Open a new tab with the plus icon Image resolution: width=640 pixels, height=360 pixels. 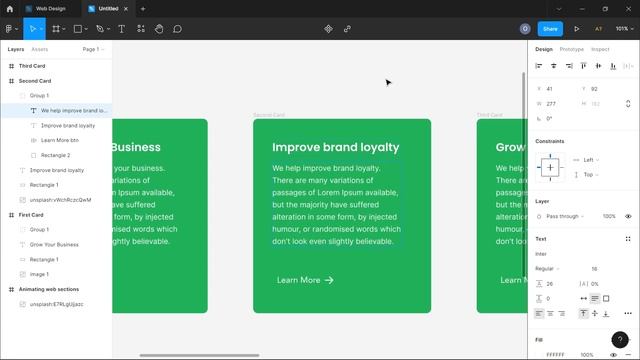click(143, 9)
